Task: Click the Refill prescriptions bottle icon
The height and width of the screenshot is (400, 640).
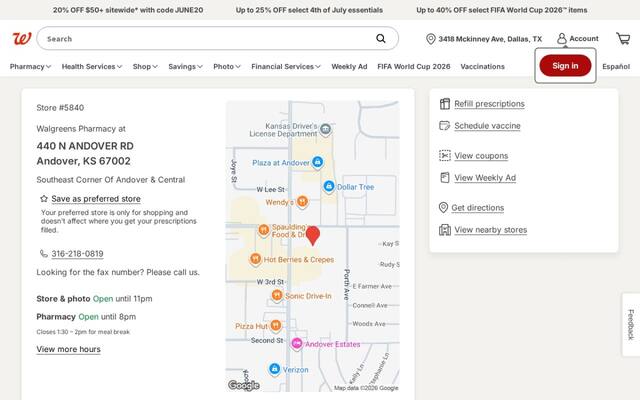Action: (444, 104)
